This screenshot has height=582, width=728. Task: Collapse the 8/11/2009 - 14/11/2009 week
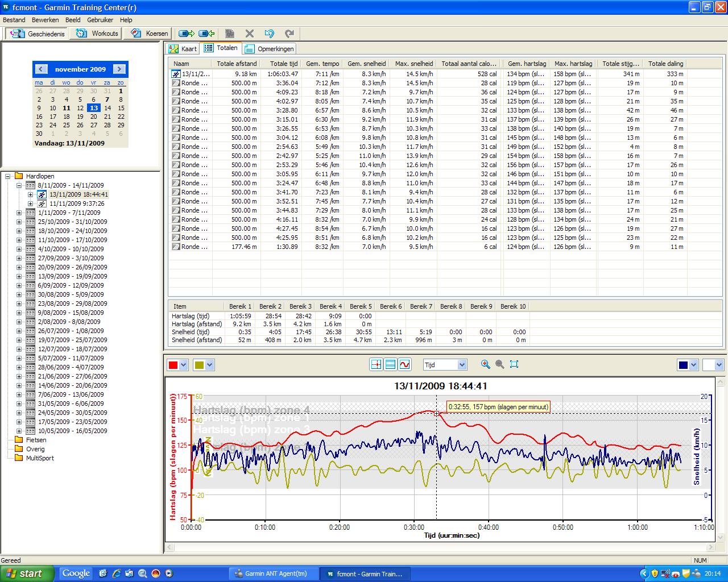[19, 185]
